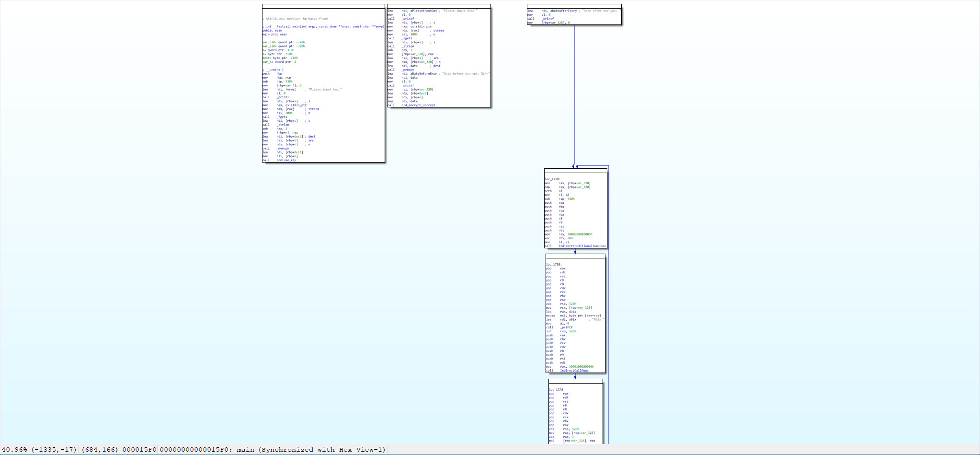980x455 pixels.
Task: Click the title bar of the loc_1750 node
Action: point(575,256)
